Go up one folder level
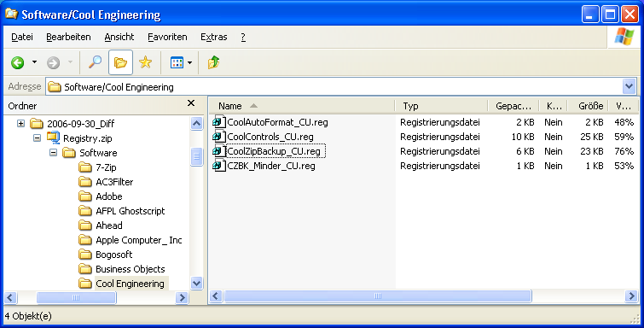644x328 pixels. [213, 62]
